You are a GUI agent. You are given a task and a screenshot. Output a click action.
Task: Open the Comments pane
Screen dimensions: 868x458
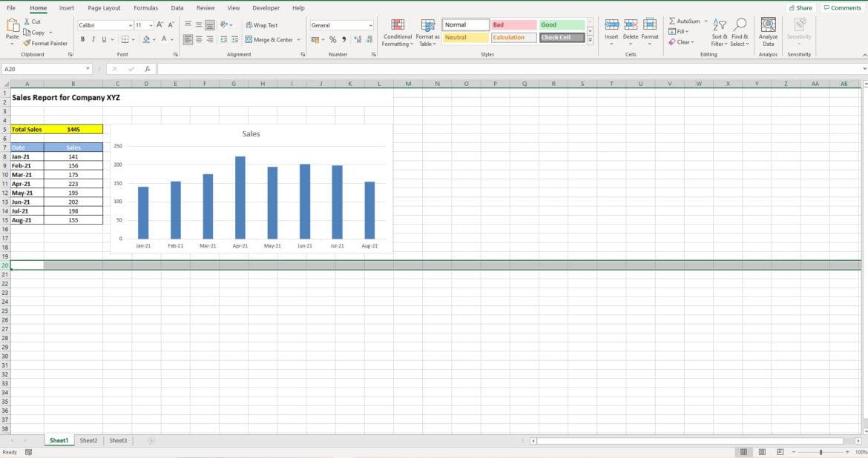(842, 7)
